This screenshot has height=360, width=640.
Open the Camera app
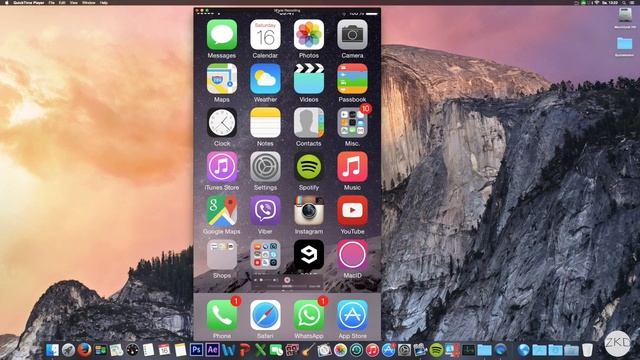pos(352,35)
